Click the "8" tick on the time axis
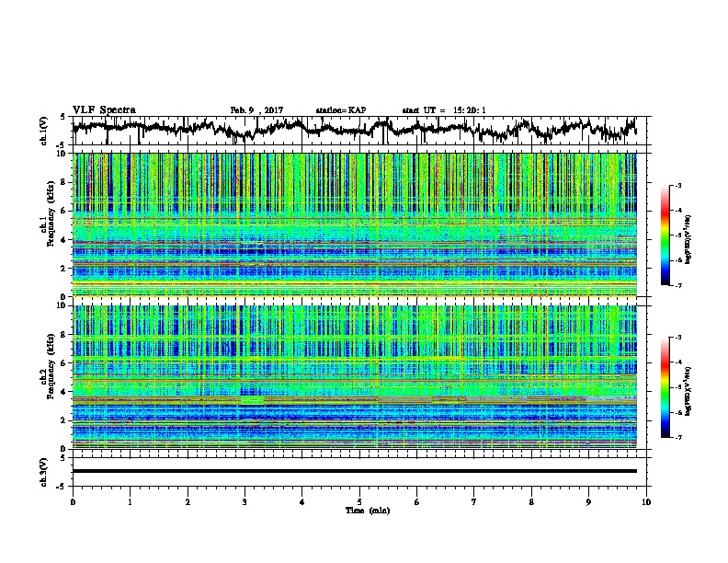Viewport: 728px width, 563px height. (x=531, y=502)
